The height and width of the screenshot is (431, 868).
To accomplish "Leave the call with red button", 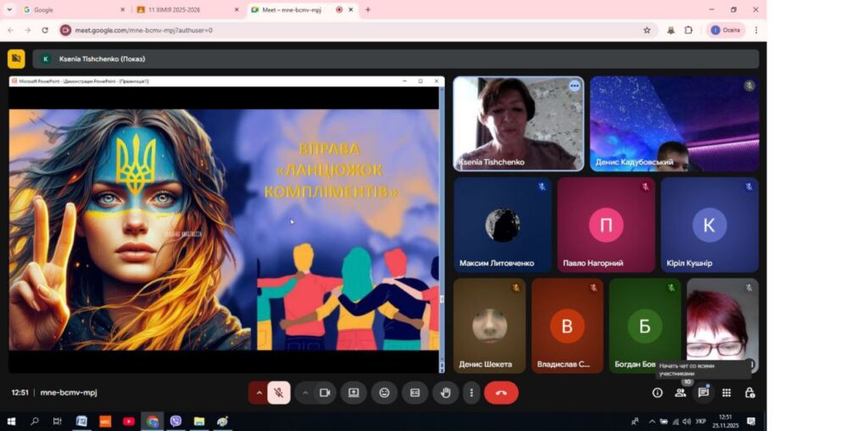I will (x=501, y=393).
